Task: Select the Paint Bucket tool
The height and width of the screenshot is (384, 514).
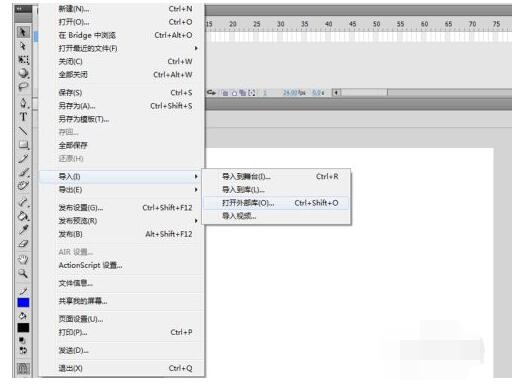Action: (23, 216)
